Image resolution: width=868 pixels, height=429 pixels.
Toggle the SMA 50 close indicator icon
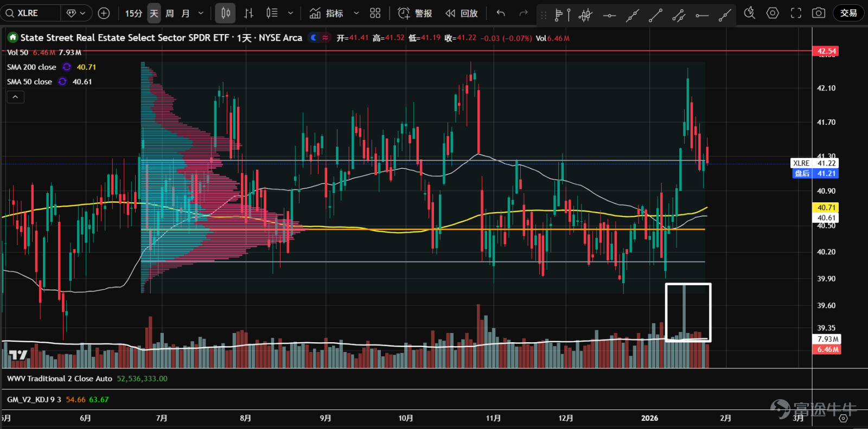[x=62, y=81]
